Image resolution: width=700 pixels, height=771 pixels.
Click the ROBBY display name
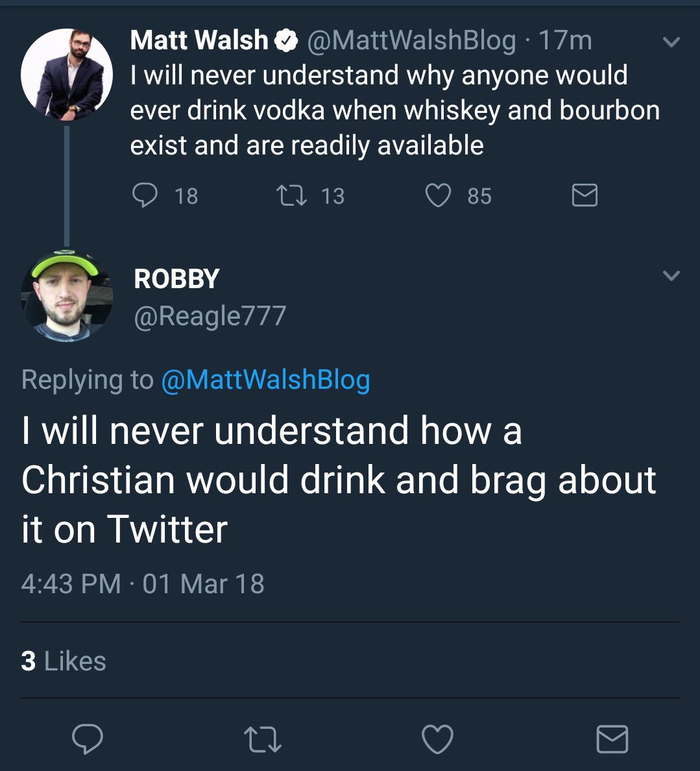click(x=176, y=279)
